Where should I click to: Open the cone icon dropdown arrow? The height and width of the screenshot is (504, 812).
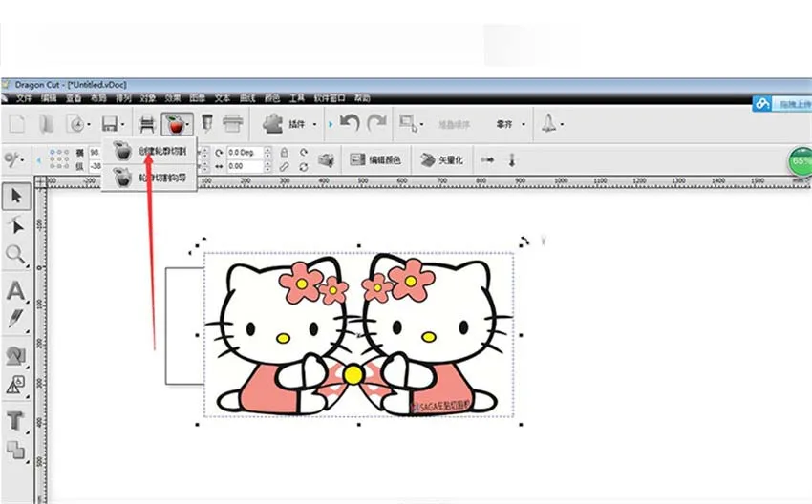click(x=562, y=125)
